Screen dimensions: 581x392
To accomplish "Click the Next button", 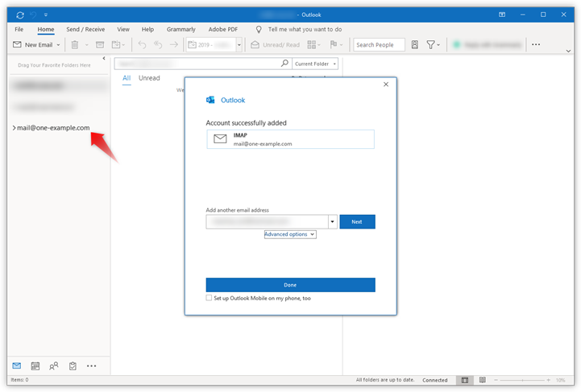I will coord(357,221).
